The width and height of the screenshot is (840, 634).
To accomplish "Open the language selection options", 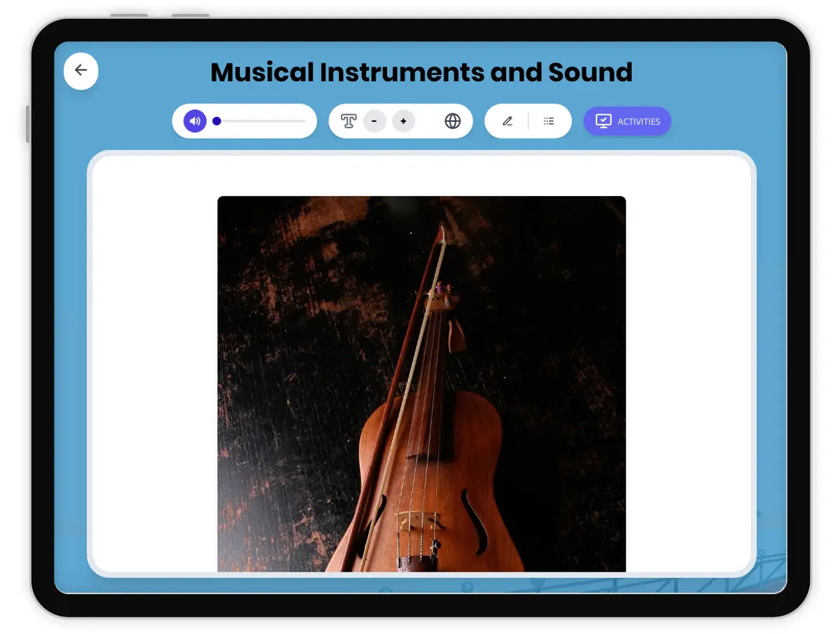I will (453, 120).
